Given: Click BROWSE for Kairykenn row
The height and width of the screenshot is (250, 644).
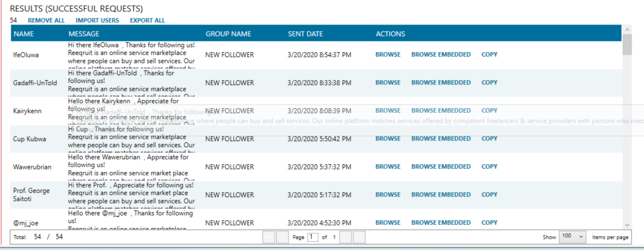Looking at the screenshot, I should coord(387,110).
